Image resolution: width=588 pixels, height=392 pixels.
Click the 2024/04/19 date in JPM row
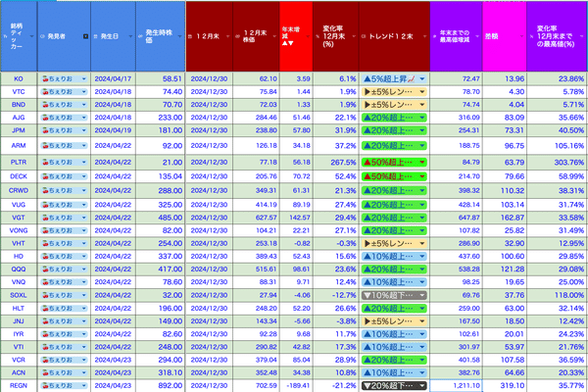113,130
